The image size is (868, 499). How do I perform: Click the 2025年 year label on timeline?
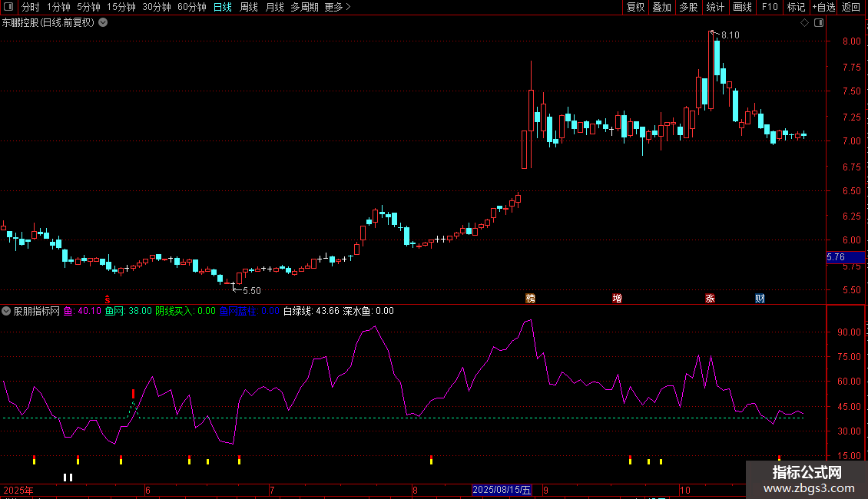click(x=18, y=490)
